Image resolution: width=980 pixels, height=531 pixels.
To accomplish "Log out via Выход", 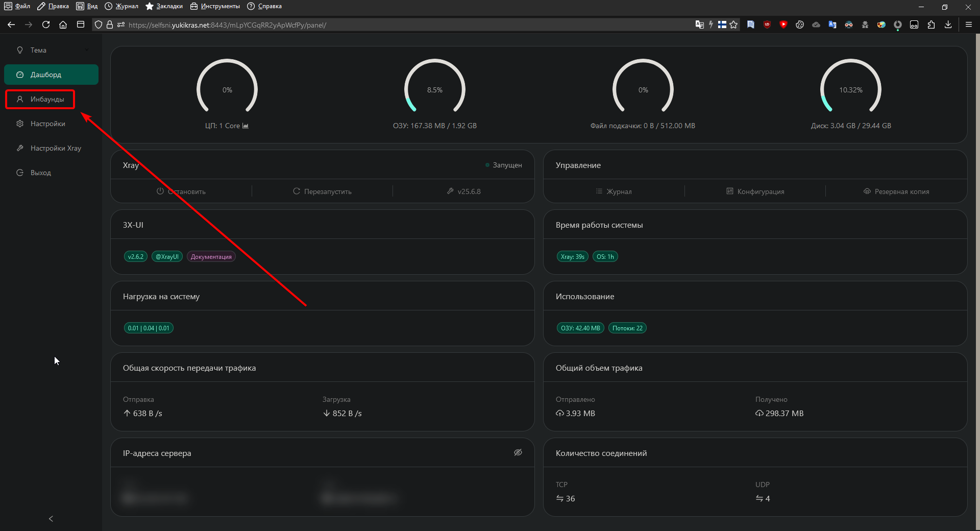I will (40, 173).
